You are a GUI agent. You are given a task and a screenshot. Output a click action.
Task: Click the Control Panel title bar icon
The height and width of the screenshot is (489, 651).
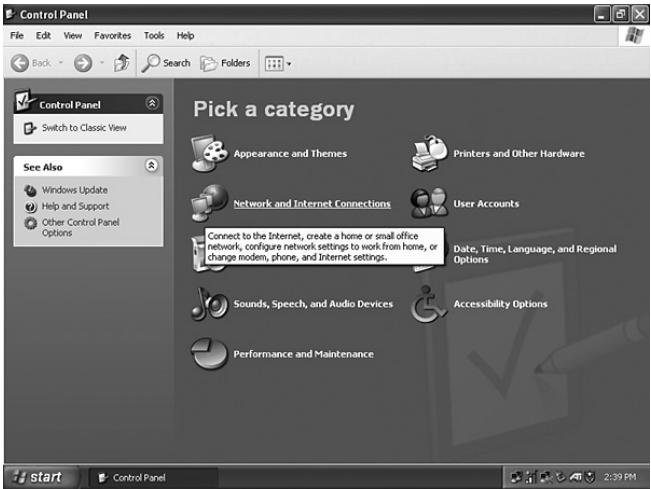tap(11, 14)
